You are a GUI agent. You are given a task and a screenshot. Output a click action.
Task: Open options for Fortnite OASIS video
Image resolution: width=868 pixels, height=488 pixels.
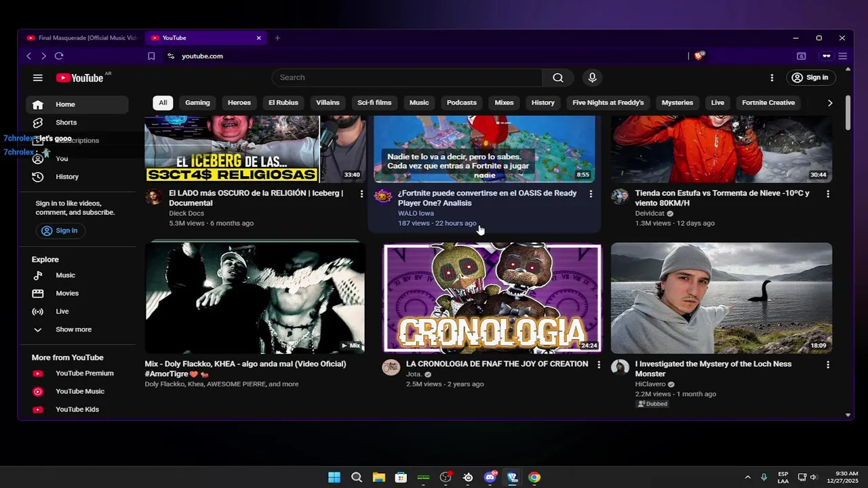coord(591,194)
